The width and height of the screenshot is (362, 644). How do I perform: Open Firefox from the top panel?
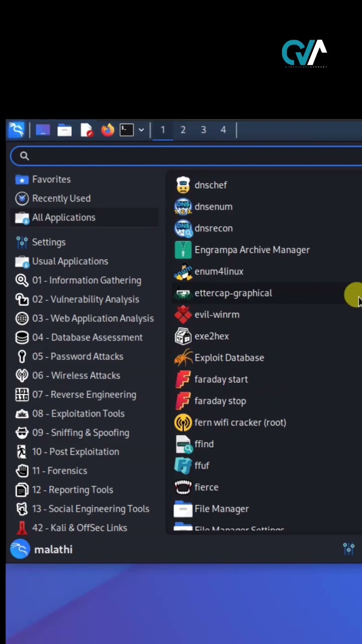point(107,130)
